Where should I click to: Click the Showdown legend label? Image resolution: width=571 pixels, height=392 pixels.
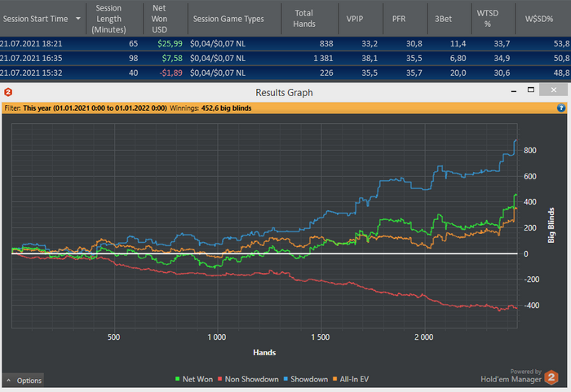(x=309, y=379)
